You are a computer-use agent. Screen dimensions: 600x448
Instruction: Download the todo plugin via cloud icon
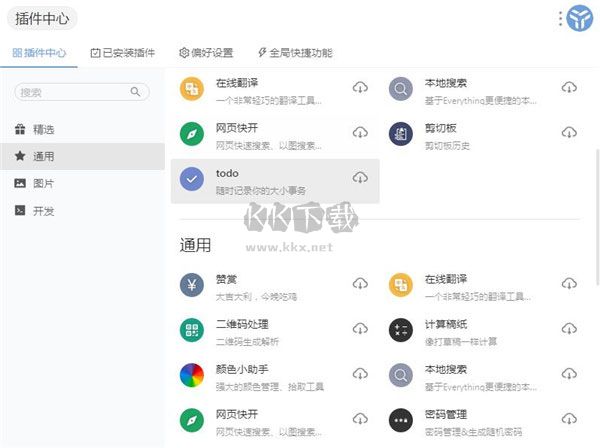[x=360, y=178]
